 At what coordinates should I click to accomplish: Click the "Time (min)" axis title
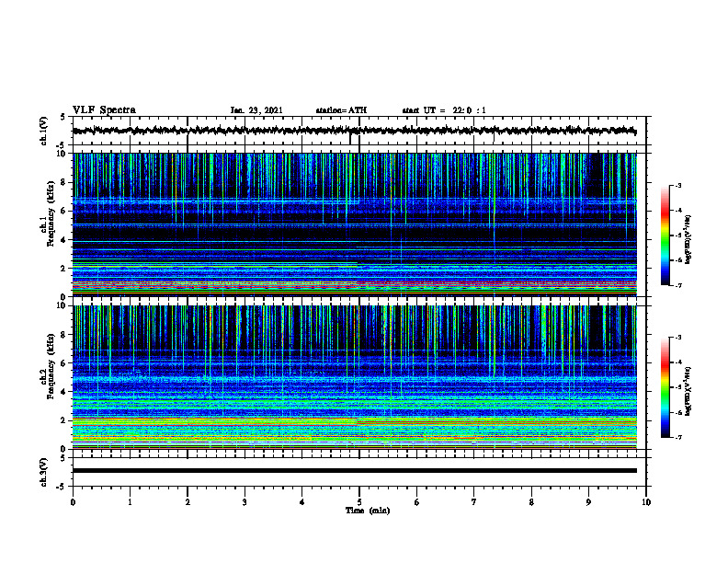click(368, 511)
